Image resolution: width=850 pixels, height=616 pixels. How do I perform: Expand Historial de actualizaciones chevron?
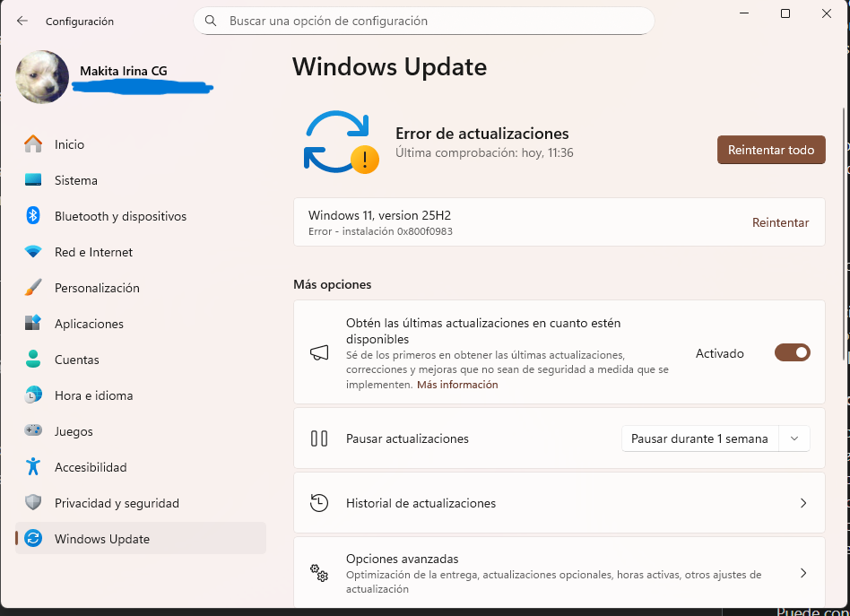point(803,503)
